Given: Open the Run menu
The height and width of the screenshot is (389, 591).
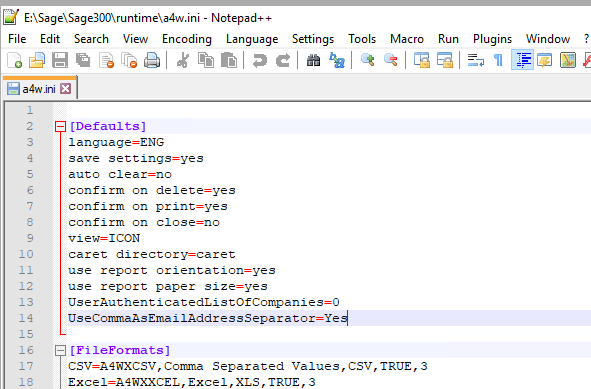Looking at the screenshot, I should point(448,39).
